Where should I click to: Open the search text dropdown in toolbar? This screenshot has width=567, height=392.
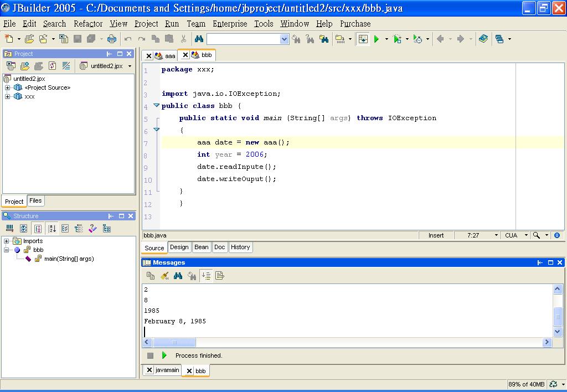[x=285, y=39]
